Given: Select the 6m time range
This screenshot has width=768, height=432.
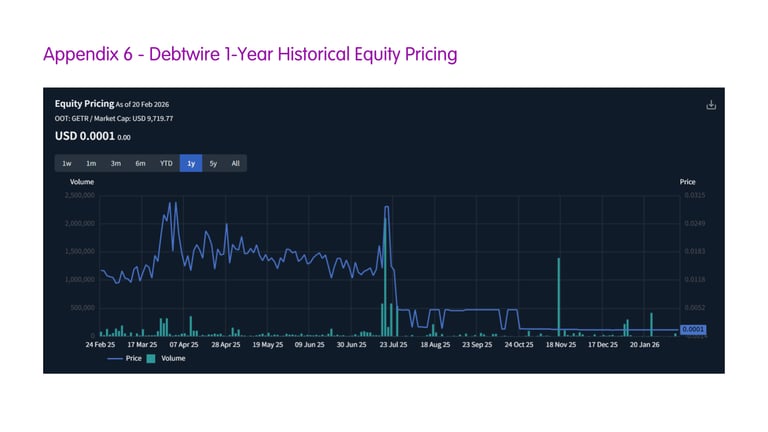Looking at the screenshot, I should point(140,163).
